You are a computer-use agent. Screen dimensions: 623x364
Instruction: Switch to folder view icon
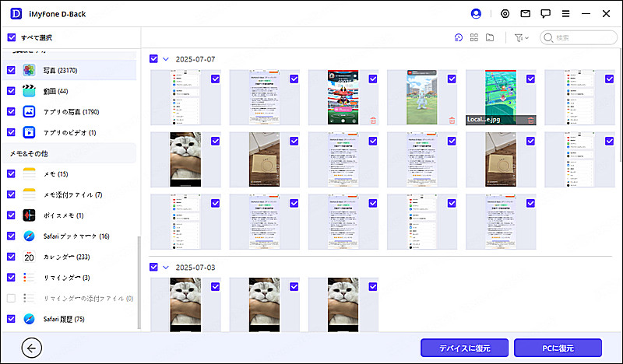pos(490,37)
